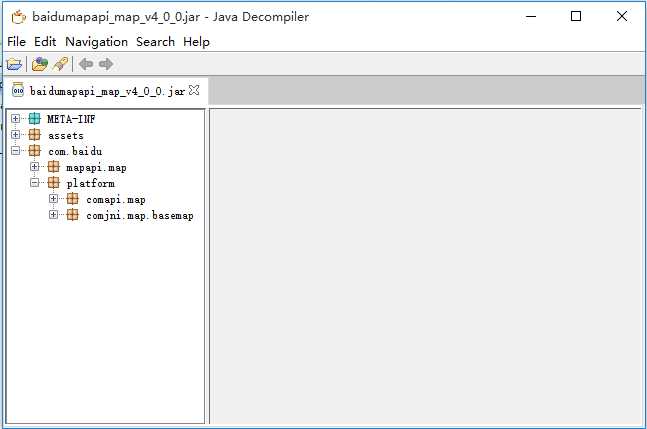647x429 pixels.
Task: Open the Search menu
Action: coord(156,42)
